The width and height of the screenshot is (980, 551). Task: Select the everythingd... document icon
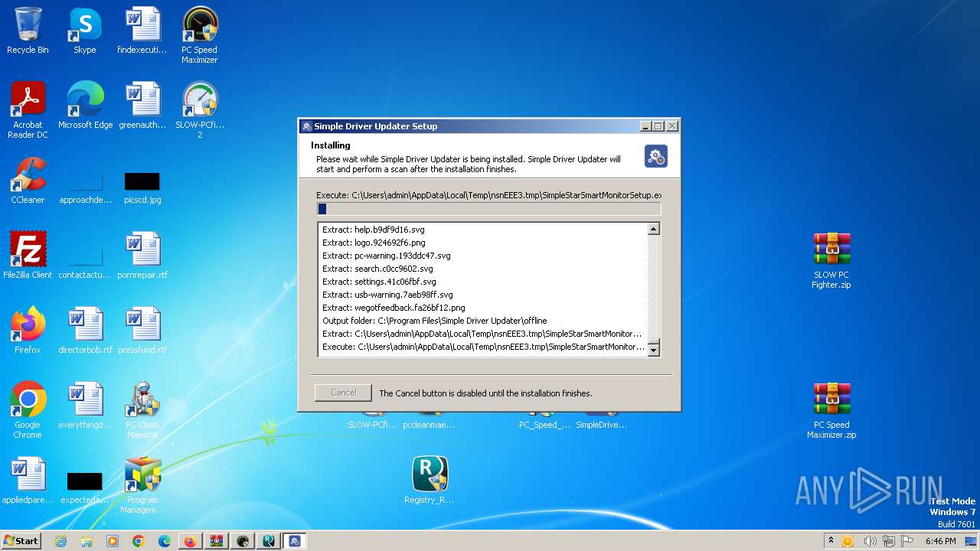pos(85,406)
